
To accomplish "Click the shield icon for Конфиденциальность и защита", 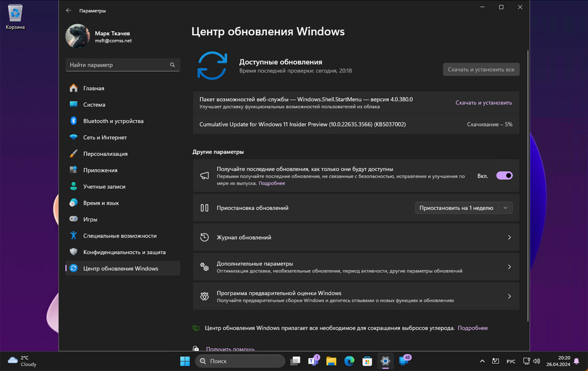I will pos(73,252).
